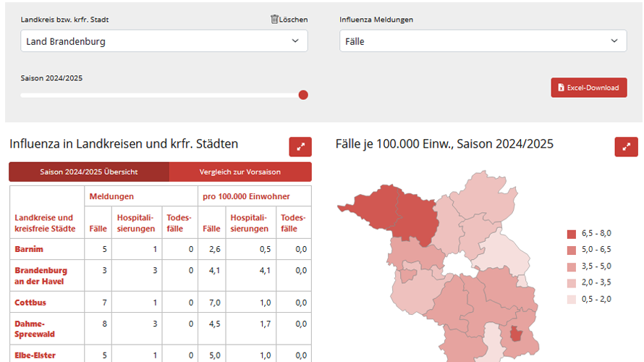Viewport: 644px width, 362px height.
Task: Click the 0,5 - 2,0 legend swatch
Action: coord(572,300)
